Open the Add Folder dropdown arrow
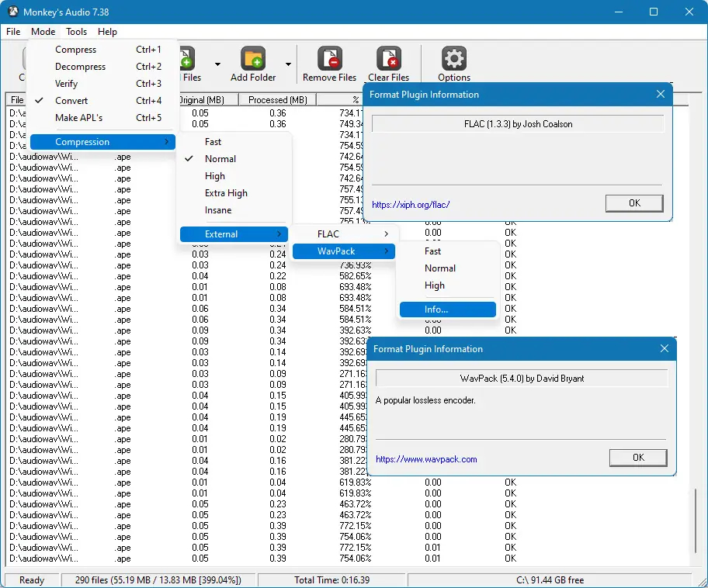The height and width of the screenshot is (588, 708). 288,64
